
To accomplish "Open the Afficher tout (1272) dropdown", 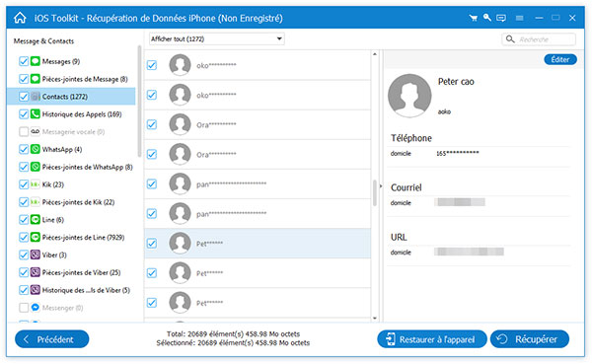I will click(x=216, y=38).
